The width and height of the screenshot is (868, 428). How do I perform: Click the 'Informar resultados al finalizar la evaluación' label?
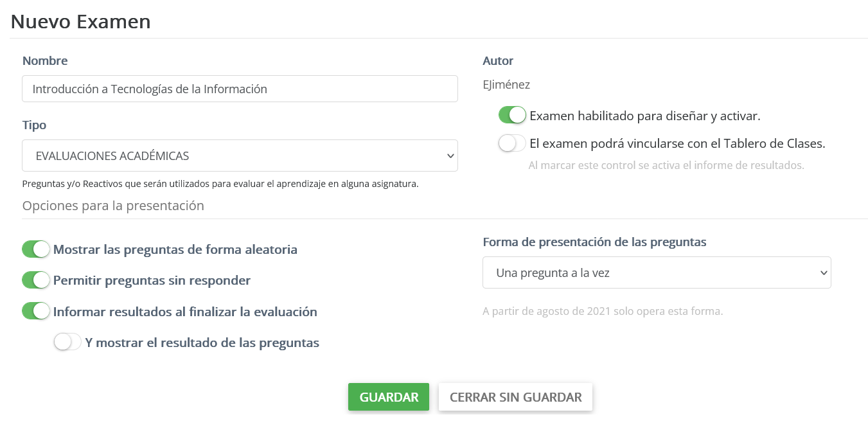pos(185,312)
